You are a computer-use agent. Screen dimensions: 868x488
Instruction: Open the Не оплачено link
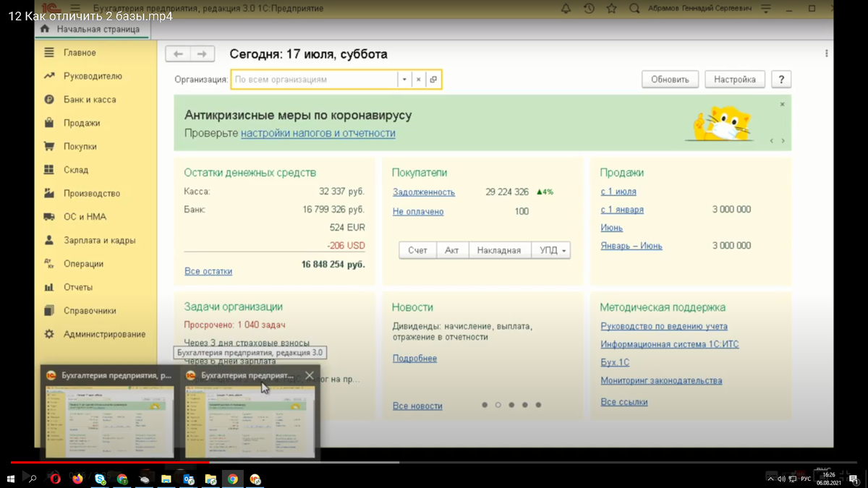point(418,211)
